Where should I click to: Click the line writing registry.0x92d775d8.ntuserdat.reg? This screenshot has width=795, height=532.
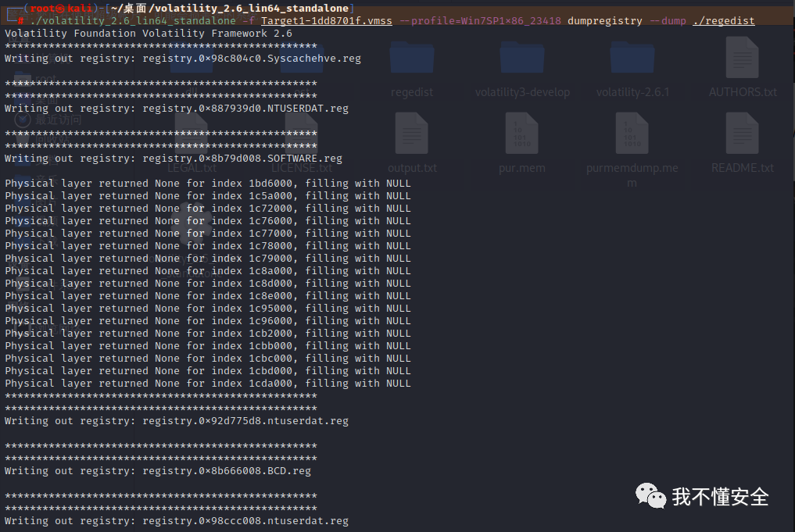tap(177, 421)
